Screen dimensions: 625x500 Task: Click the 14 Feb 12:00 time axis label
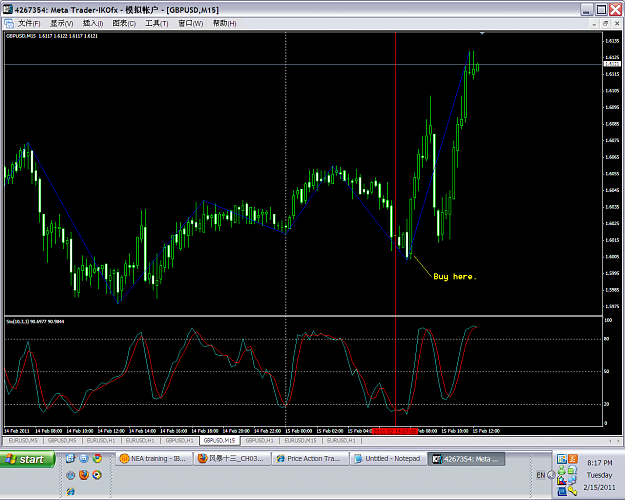click(111, 431)
